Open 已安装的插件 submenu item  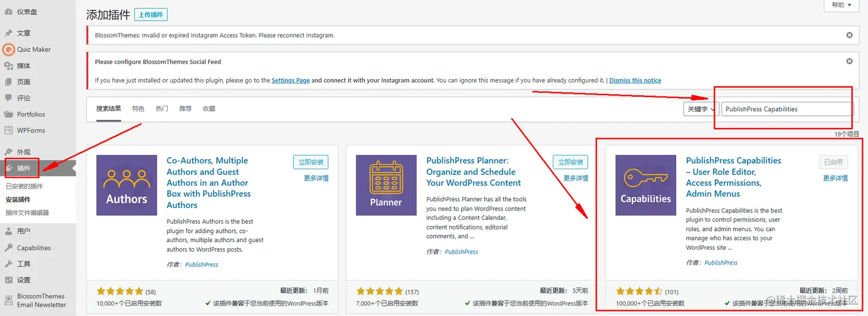point(24,186)
